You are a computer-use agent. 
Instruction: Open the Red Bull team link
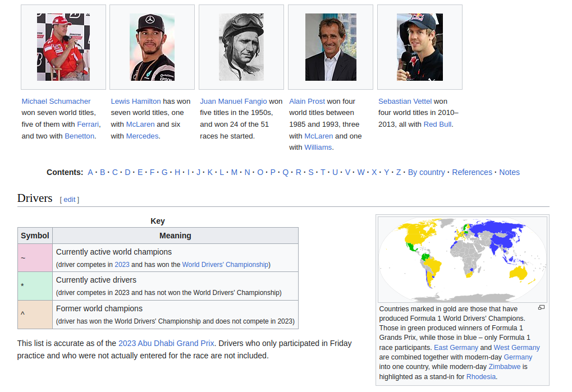pyautogui.click(x=437, y=124)
